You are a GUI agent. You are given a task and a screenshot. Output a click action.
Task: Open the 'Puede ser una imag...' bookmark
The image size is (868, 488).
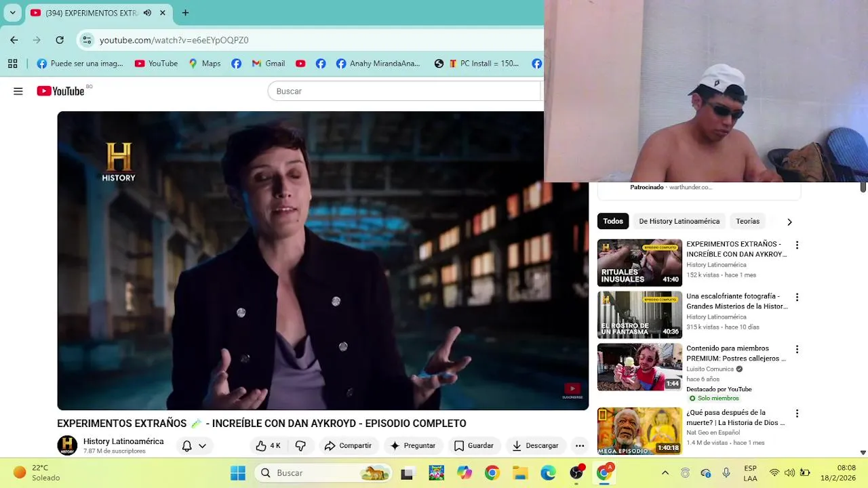[80, 64]
